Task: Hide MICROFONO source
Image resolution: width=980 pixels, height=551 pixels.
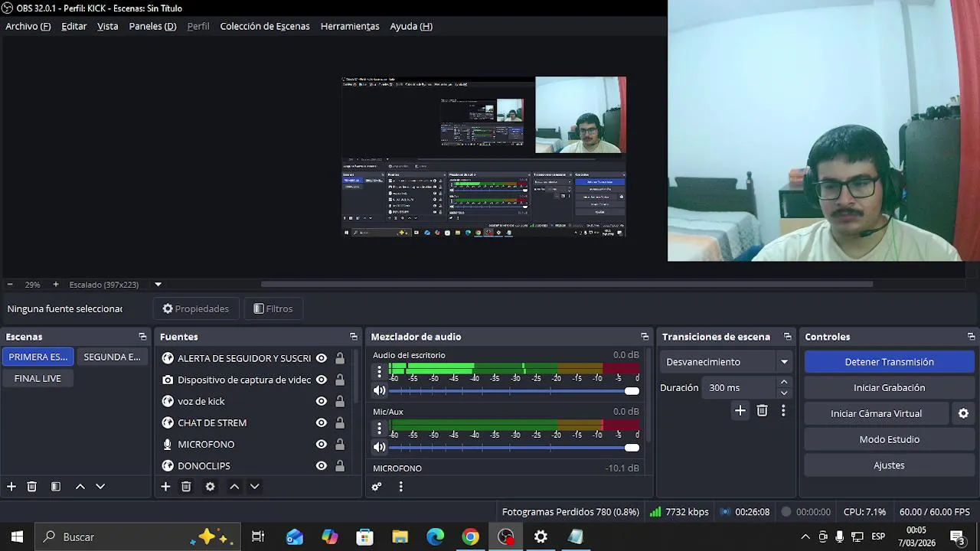Action: point(322,444)
